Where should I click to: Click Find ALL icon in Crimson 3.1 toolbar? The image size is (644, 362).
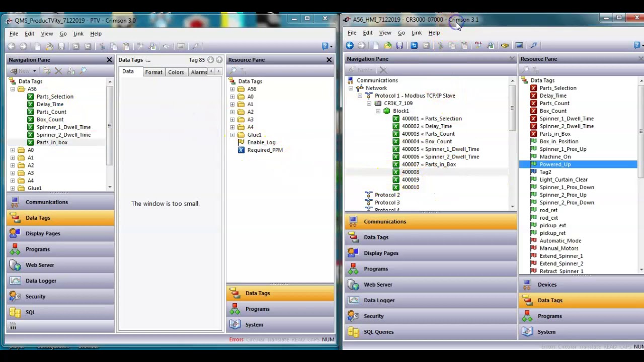(x=478, y=46)
